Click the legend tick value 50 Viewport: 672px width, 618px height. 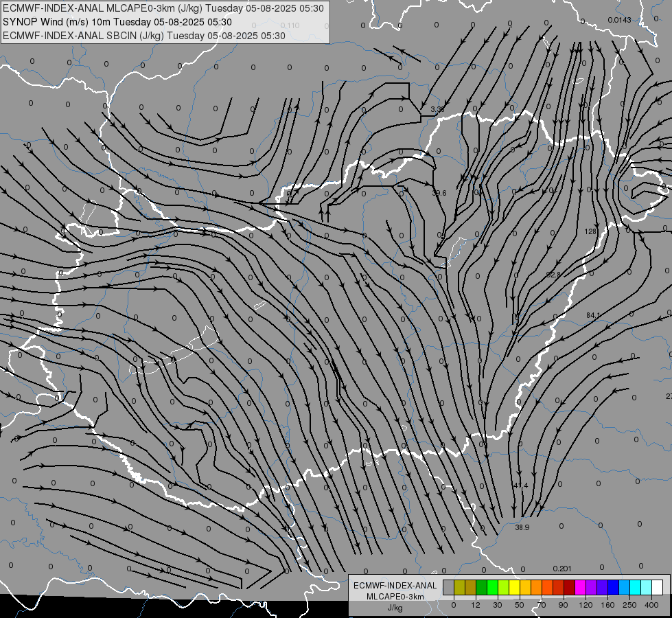coord(520,605)
